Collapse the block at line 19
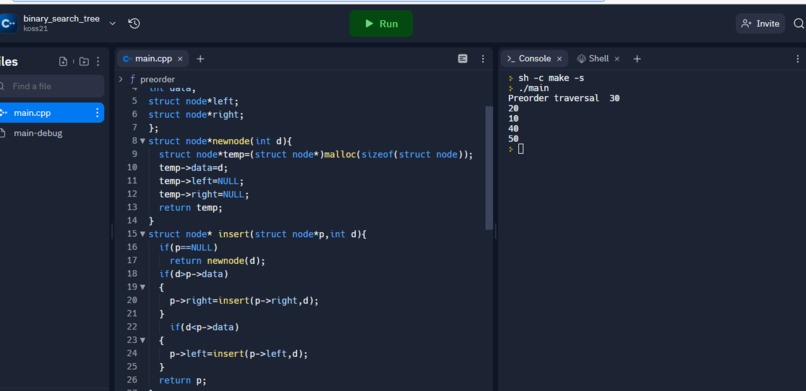This screenshot has width=806, height=391. pos(143,287)
